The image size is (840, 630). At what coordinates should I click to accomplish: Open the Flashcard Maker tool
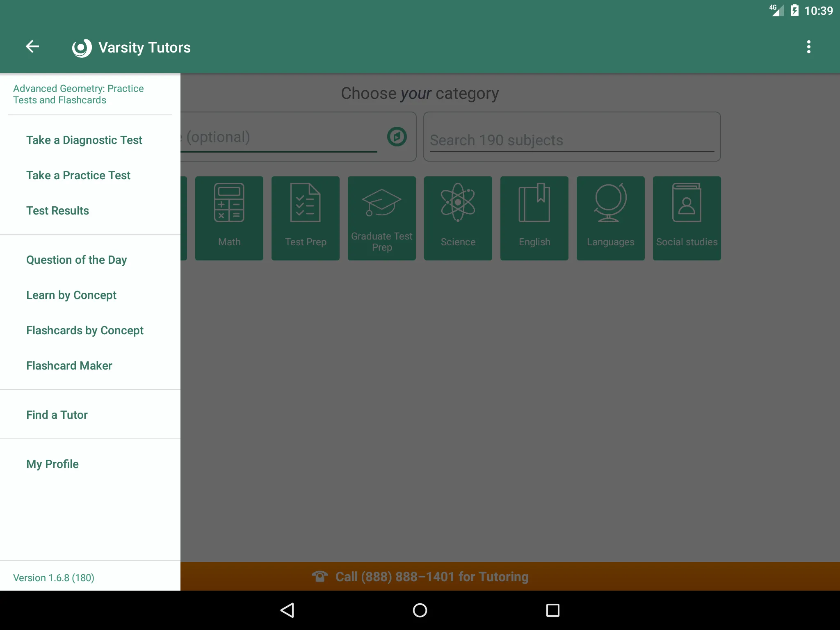click(69, 365)
